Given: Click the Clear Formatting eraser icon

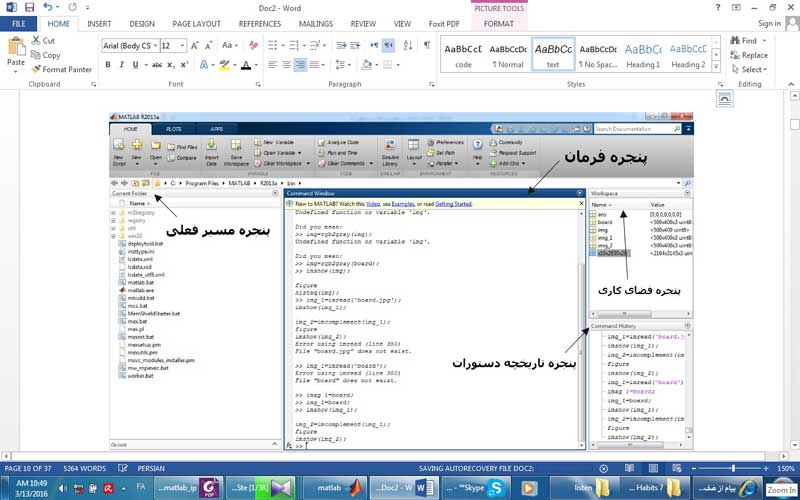Looking at the screenshot, I should coord(254,45).
